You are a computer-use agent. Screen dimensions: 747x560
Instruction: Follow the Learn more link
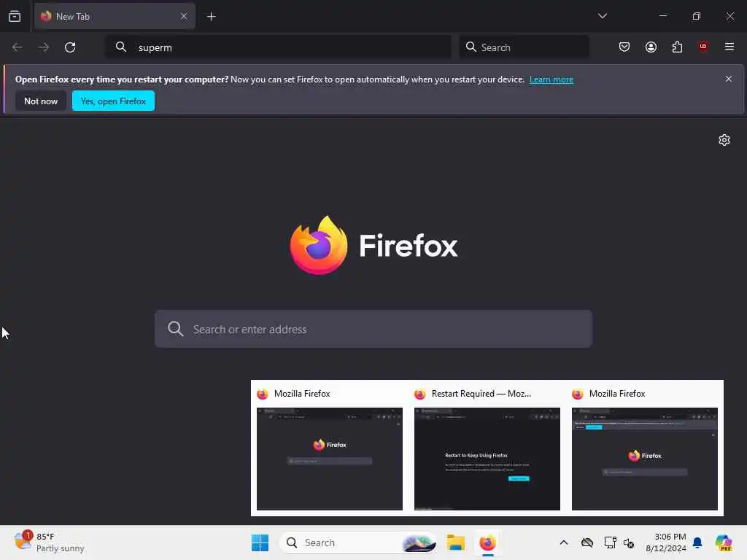tap(551, 79)
